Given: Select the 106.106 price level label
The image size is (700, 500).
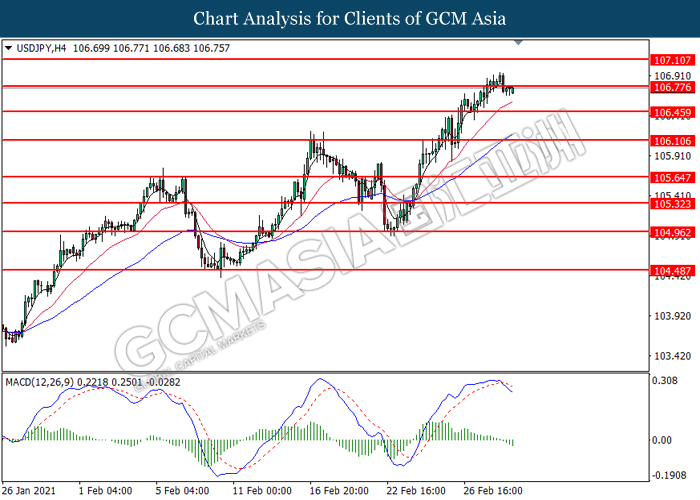Looking at the screenshot, I should pyautogui.click(x=672, y=141).
